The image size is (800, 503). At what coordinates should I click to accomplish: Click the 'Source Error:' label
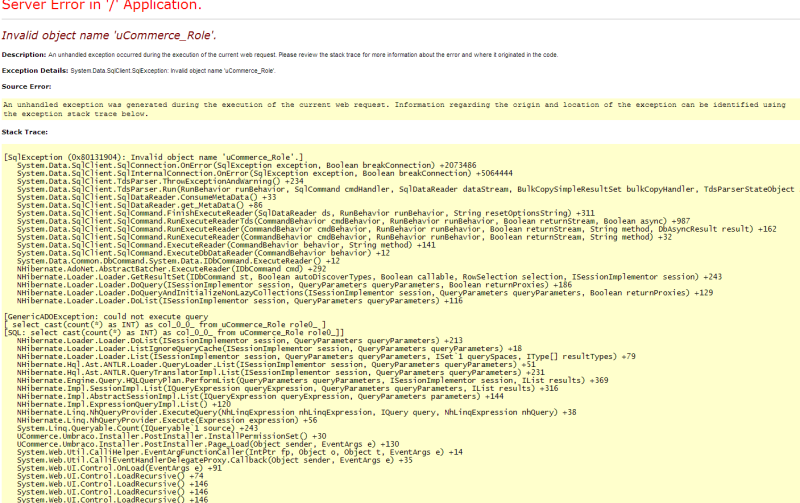[x=27, y=86]
